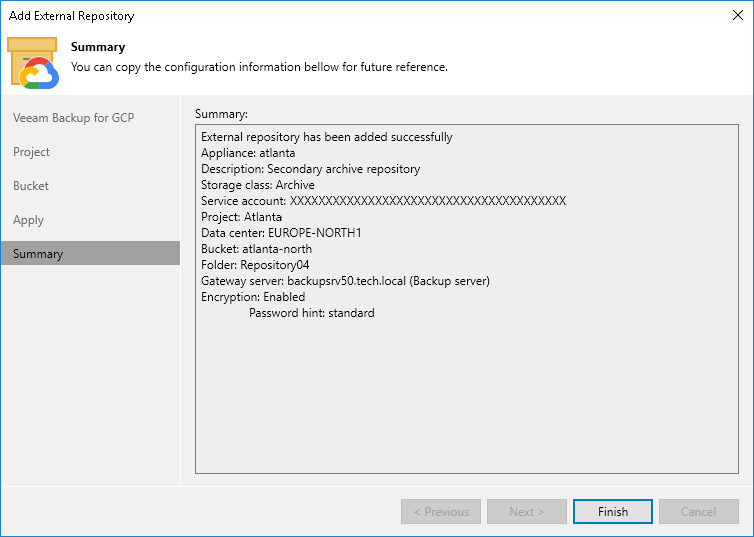This screenshot has height=537, width=754.
Task: Click the bold Summary heading
Action: (x=98, y=47)
